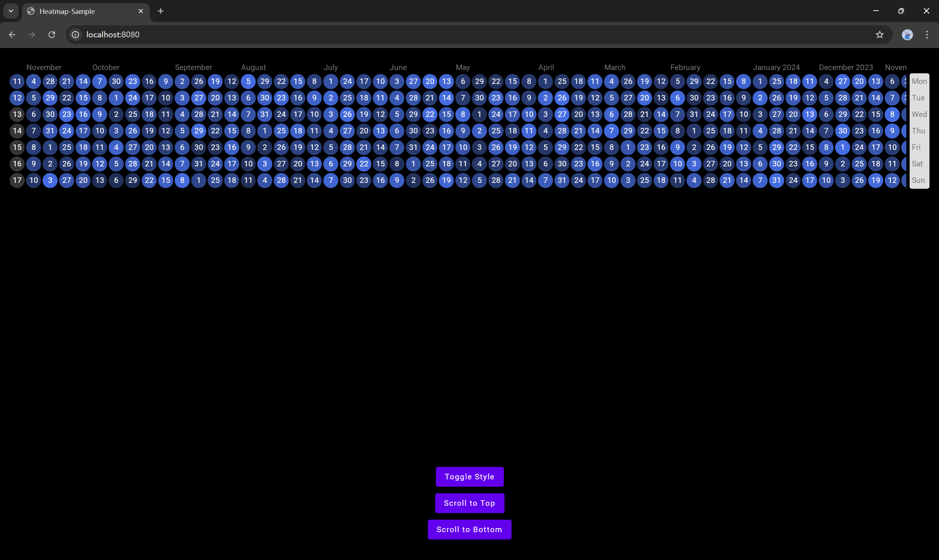Viewport: 939px width, 560px height.
Task: Open a new browser tab with the plus icon
Action: coord(160,11)
